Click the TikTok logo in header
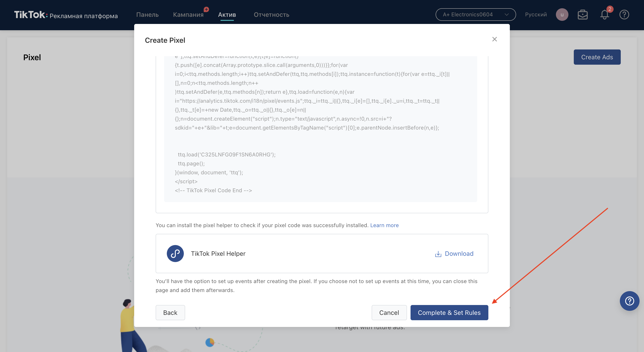Image resolution: width=644 pixels, height=352 pixels. click(31, 15)
